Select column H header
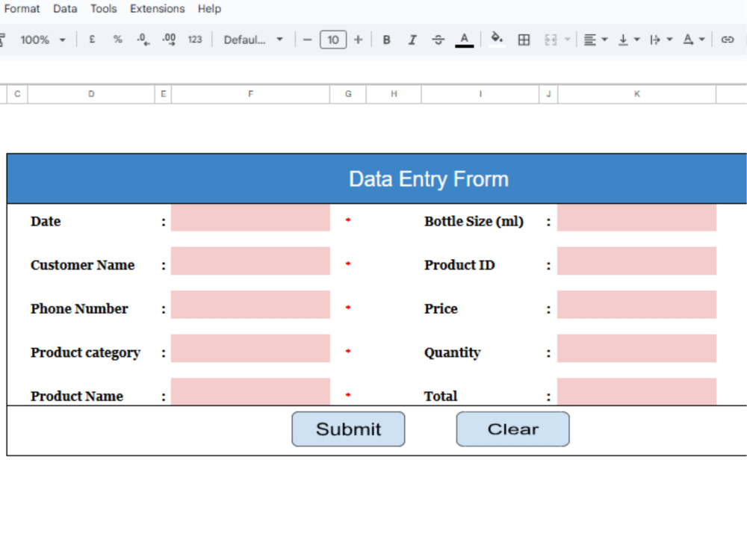This screenshot has height=560, width=747. pyautogui.click(x=394, y=94)
